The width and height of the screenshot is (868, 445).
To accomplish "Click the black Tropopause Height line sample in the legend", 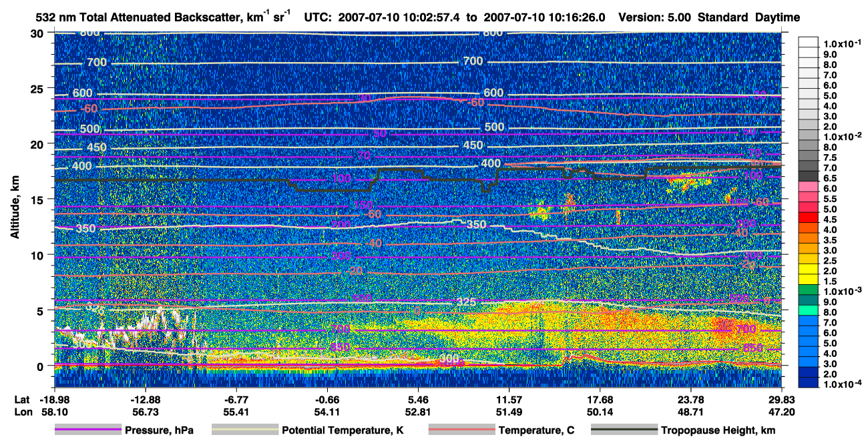I will [x=624, y=430].
